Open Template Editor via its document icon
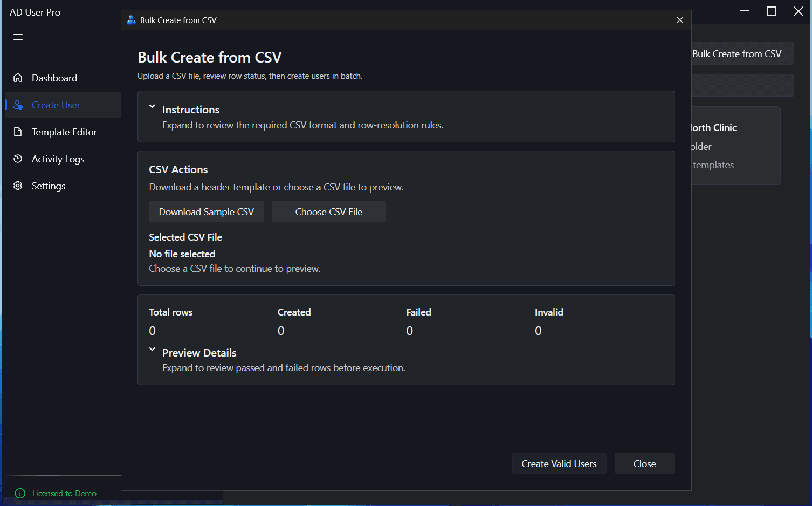The width and height of the screenshot is (812, 506). 18,132
